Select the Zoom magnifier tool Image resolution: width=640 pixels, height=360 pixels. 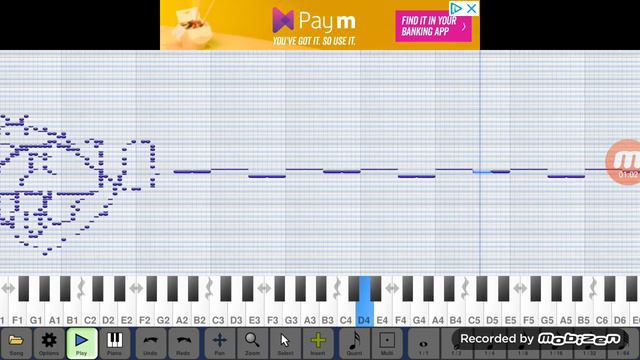252,343
